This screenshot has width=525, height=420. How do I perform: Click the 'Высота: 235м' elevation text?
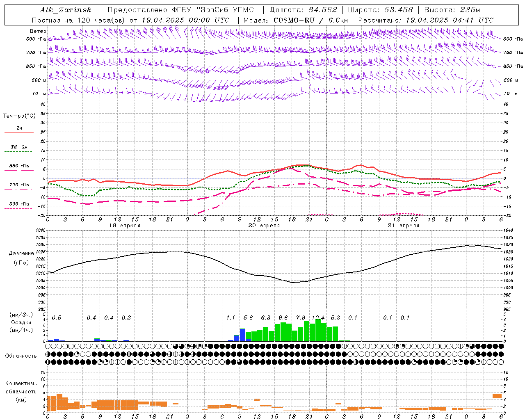(x=452, y=10)
